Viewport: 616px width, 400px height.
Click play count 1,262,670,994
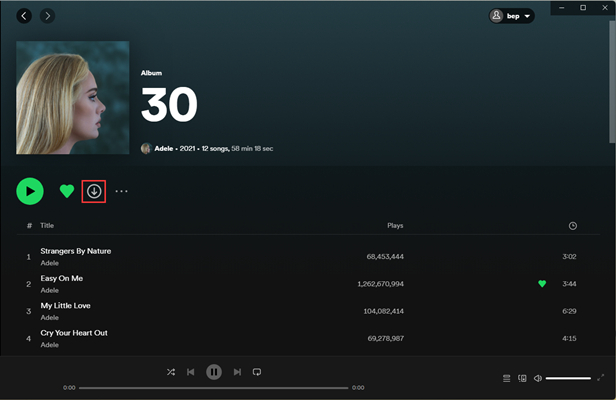380,284
